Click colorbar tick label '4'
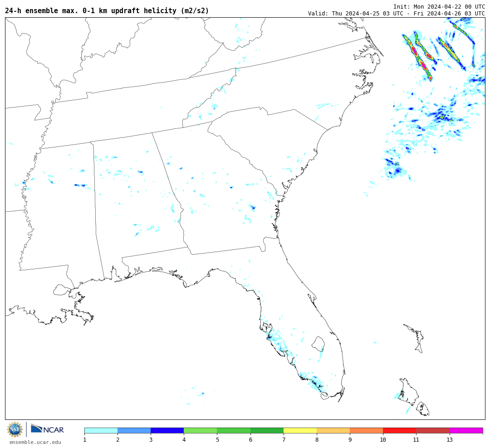490x448 pixels. (x=184, y=440)
